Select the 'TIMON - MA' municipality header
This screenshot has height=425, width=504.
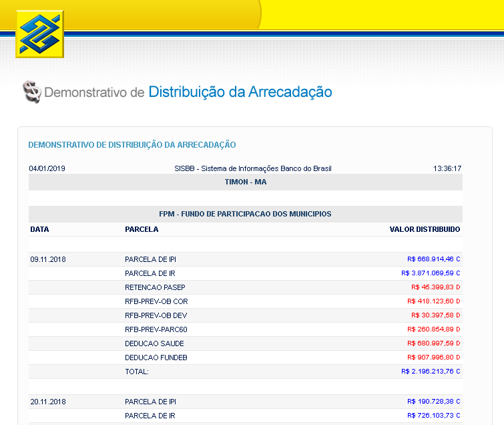(245, 182)
